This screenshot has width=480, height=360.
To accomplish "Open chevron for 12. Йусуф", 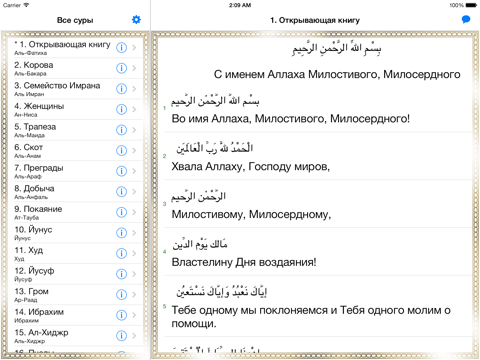I will pos(134,274).
